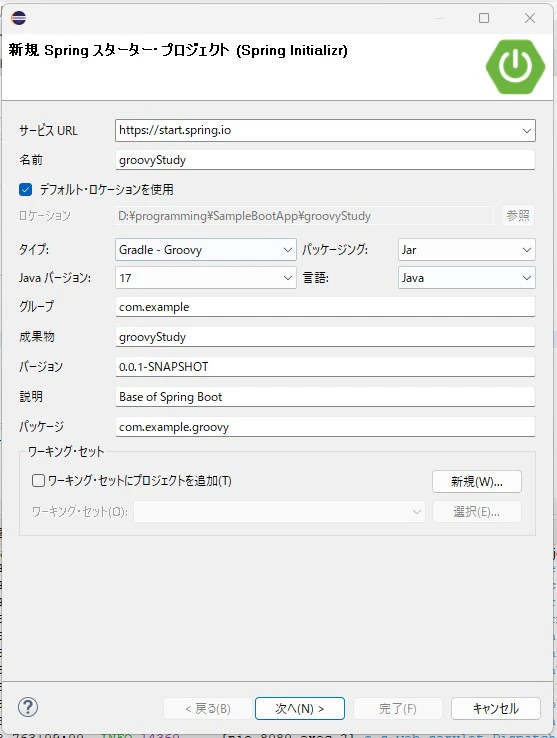Screen dimensions: 557x738
Task: Open the help question mark icon
Action: point(28,707)
